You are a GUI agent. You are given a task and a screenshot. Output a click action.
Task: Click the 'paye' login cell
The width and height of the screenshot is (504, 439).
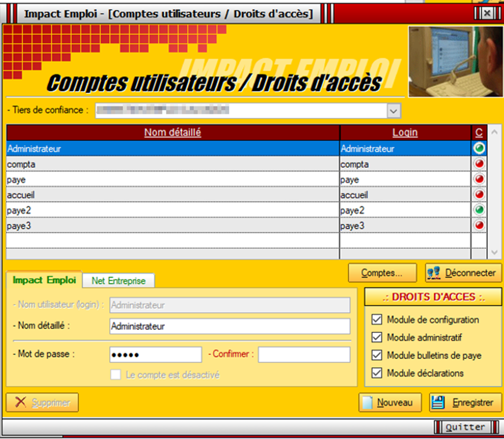click(x=405, y=180)
